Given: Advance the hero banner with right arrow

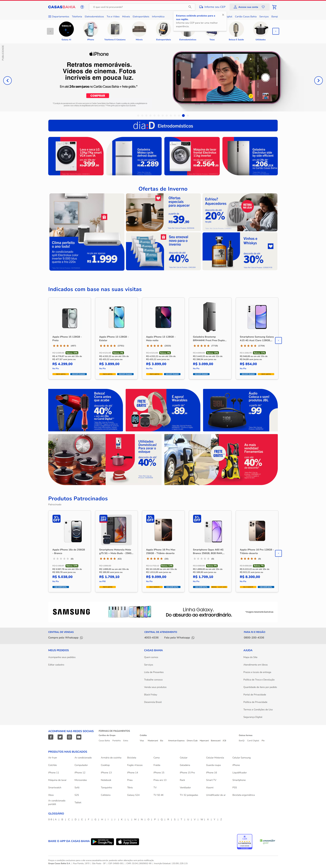Looking at the screenshot, I should [x=318, y=81].
